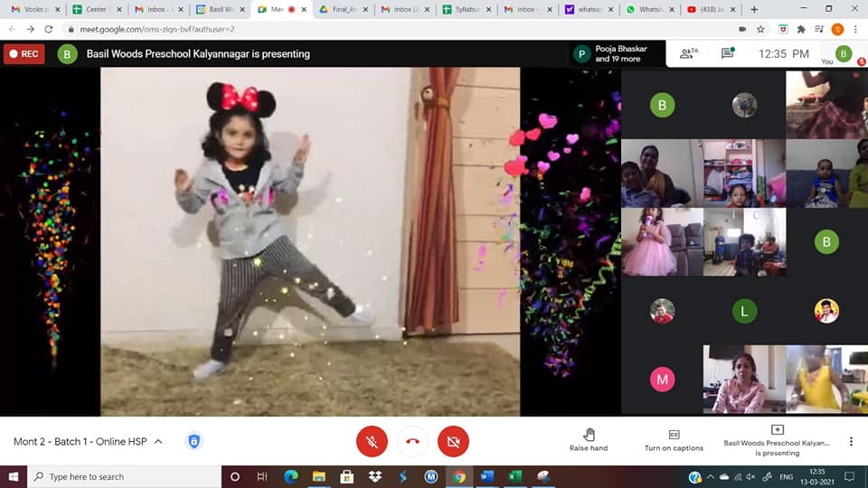Open Windows notification center
Viewport: 868px width, 488px height.
pos(850,476)
